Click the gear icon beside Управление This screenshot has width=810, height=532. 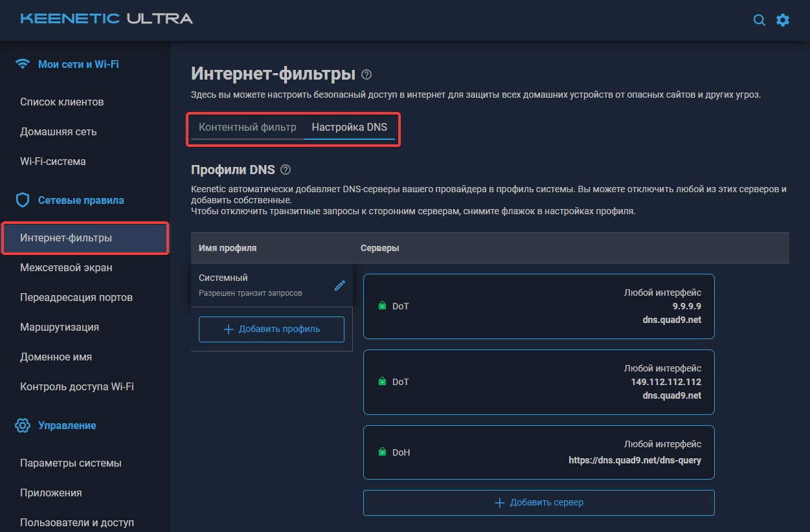(23, 426)
